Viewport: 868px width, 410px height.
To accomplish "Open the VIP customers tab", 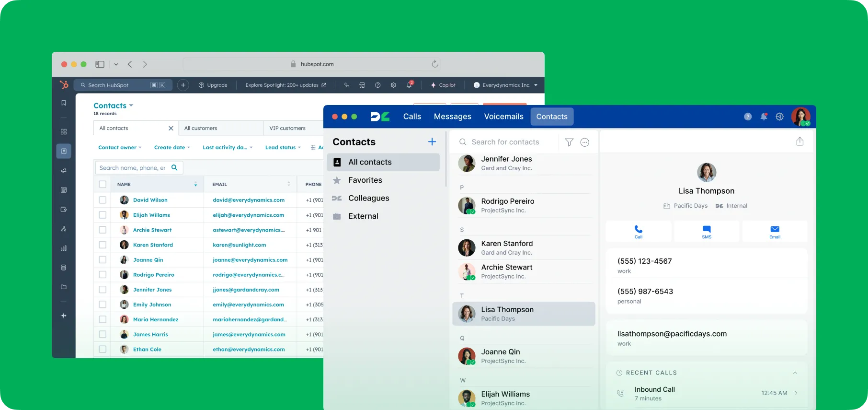I will click(287, 129).
